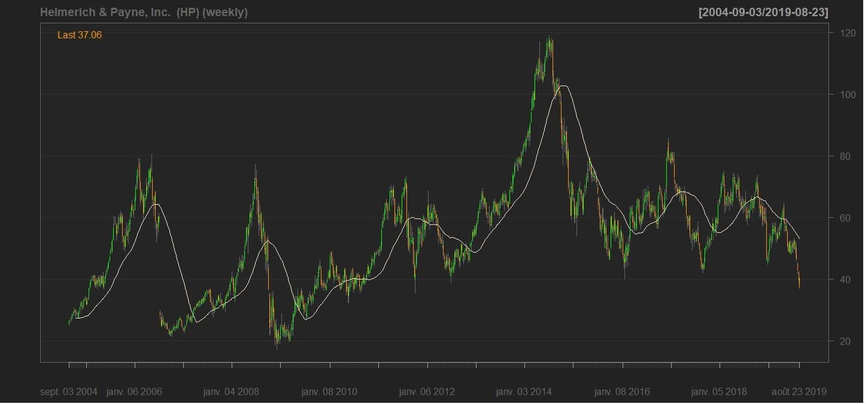Viewport: 868px width, 404px height.
Task: Click the "janv. 05 2018" date label
Action: click(719, 392)
